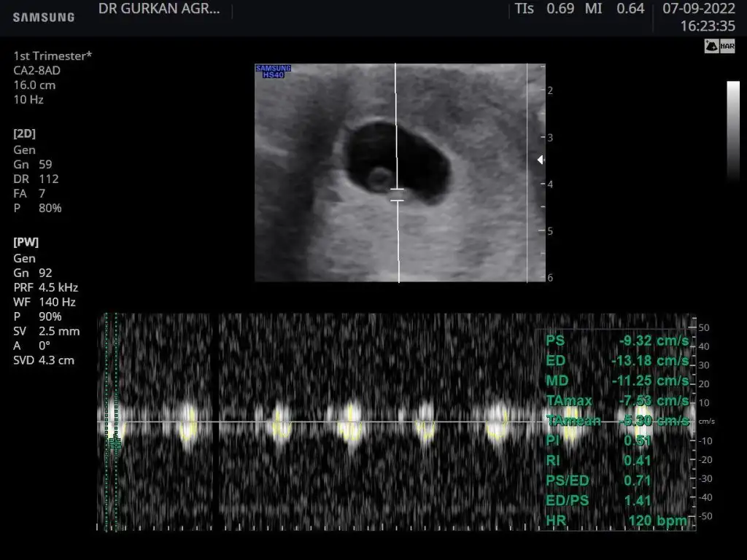Image resolution: width=747 pixels, height=560 pixels.
Task: Click the PRF 4.5 kHz setting
Action: point(45,287)
